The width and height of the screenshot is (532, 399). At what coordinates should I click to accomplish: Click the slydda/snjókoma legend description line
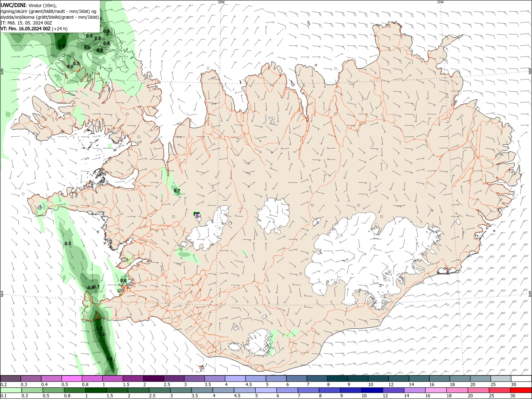(50, 17)
